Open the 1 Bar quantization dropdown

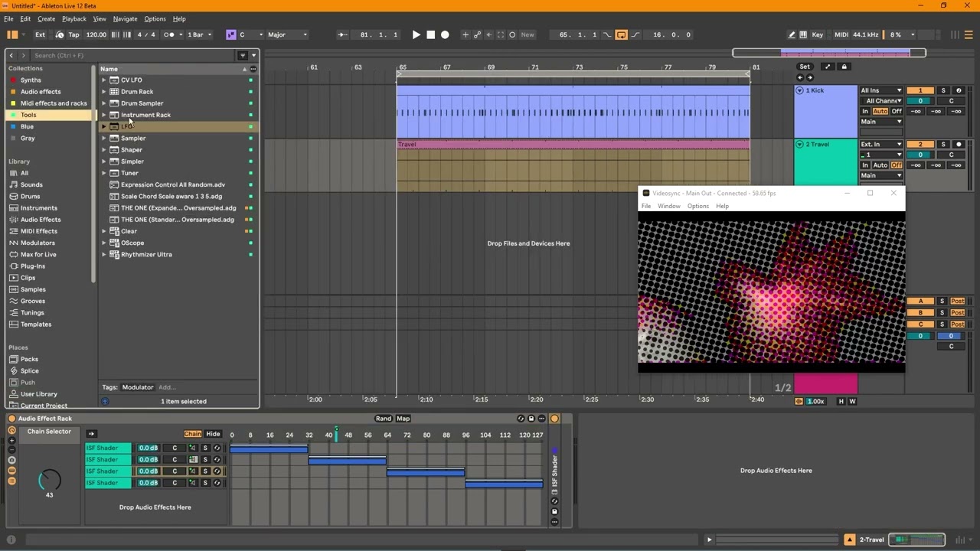click(x=199, y=34)
